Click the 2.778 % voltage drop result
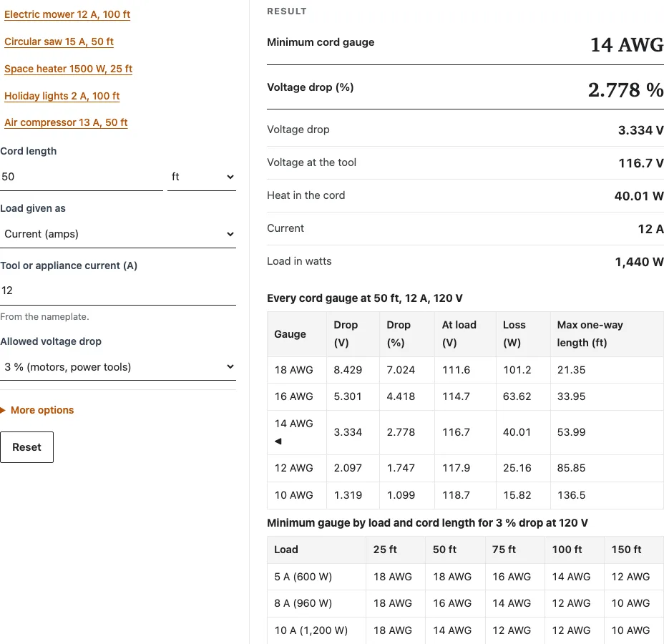664x644 pixels. pyautogui.click(x=625, y=89)
